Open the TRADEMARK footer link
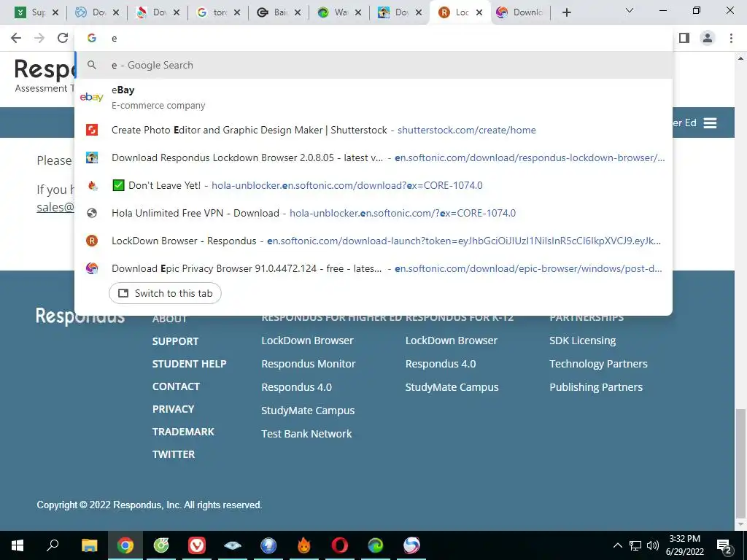 [183, 432]
